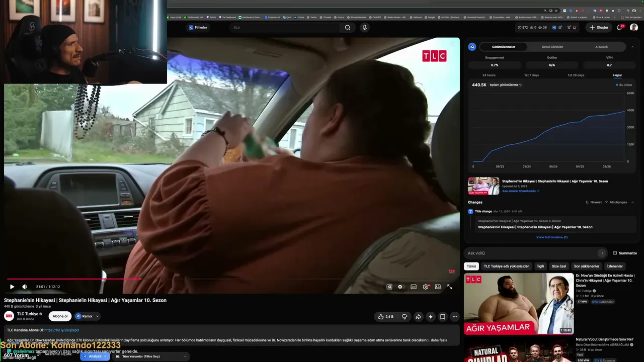Image resolution: width=644 pixels, height=362 pixels.
Task: Select the İzlenenler filter chip
Action: [615, 266]
